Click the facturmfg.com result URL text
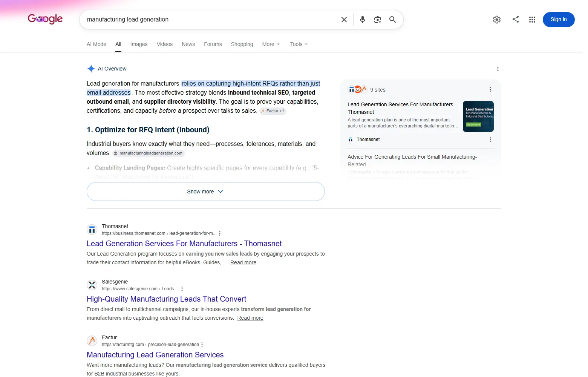The width and height of the screenshot is (588, 377). [150, 345]
